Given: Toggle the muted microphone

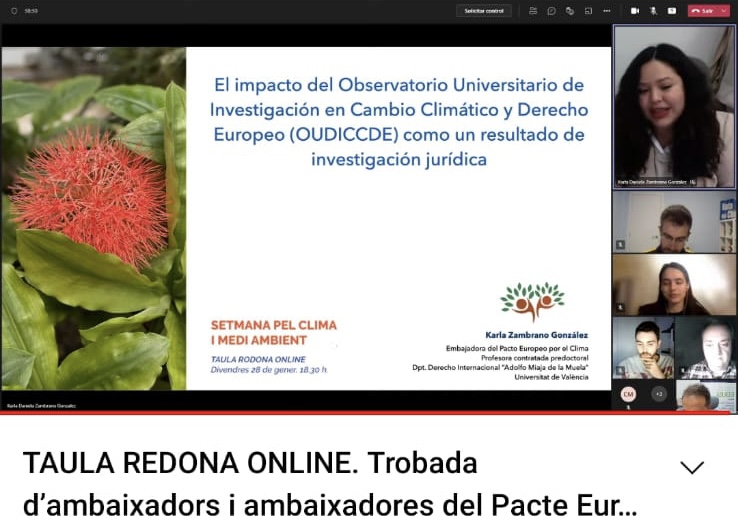Looking at the screenshot, I should point(652,11).
